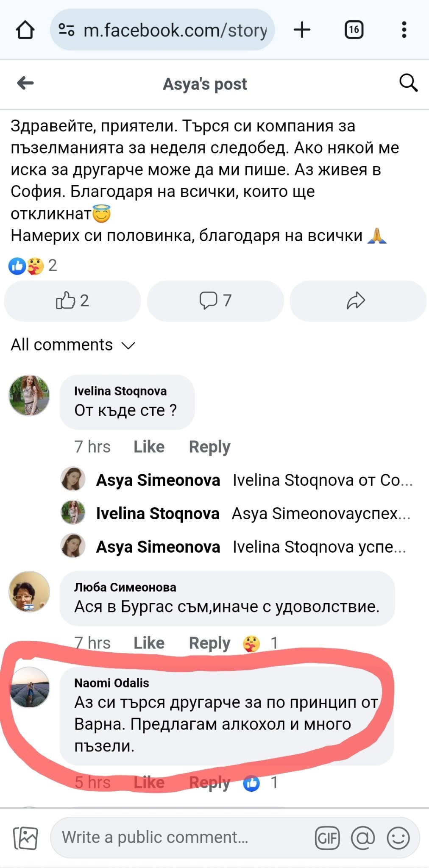Toggle like on Asya's post
This screenshot has width=429, height=868.
72,301
